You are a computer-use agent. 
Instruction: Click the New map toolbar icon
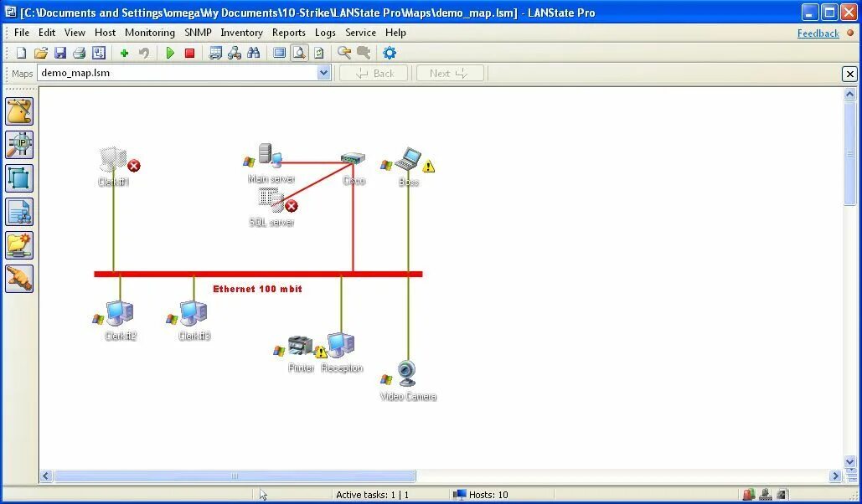(x=21, y=53)
